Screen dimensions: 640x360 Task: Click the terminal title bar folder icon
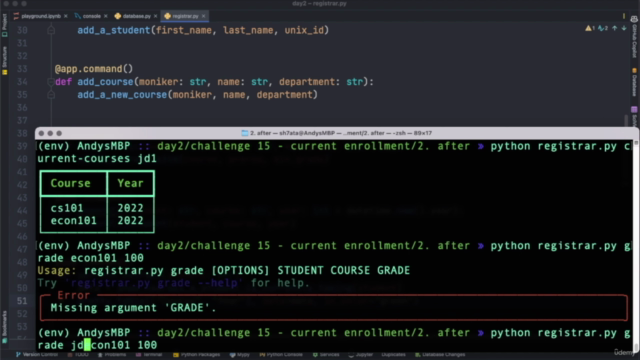[244, 133]
